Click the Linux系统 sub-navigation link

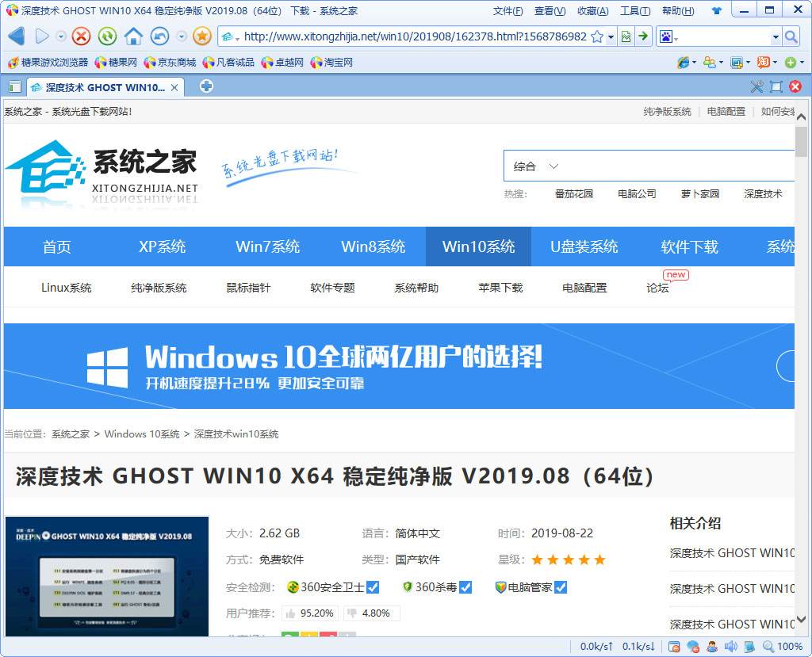[67, 288]
